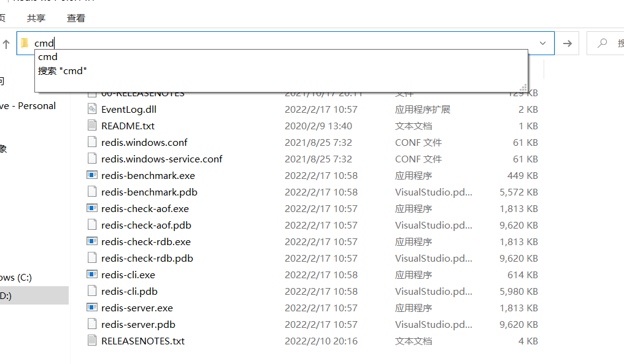
Task: Select the (C:) drive in navigation pane
Action: pyautogui.click(x=16, y=278)
